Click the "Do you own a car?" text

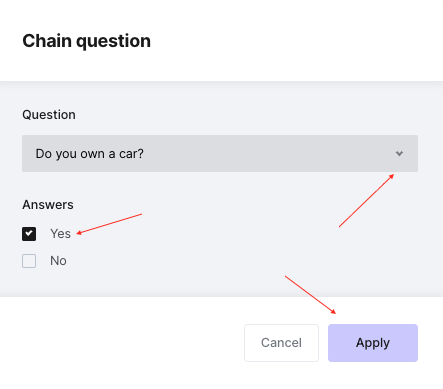(89, 154)
